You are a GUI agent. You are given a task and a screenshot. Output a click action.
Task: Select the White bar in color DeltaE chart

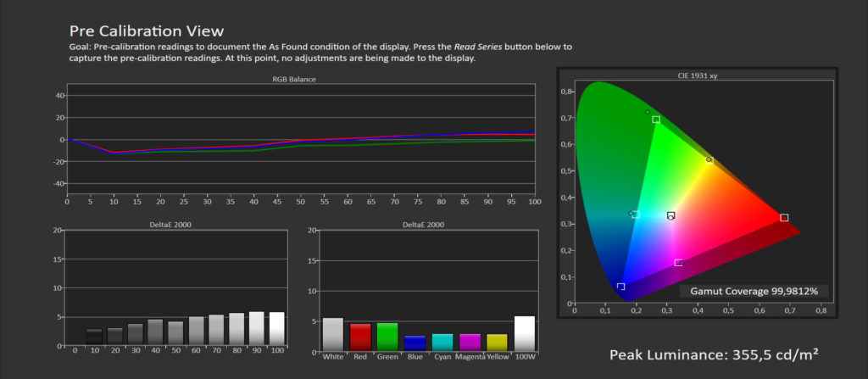[x=333, y=334]
